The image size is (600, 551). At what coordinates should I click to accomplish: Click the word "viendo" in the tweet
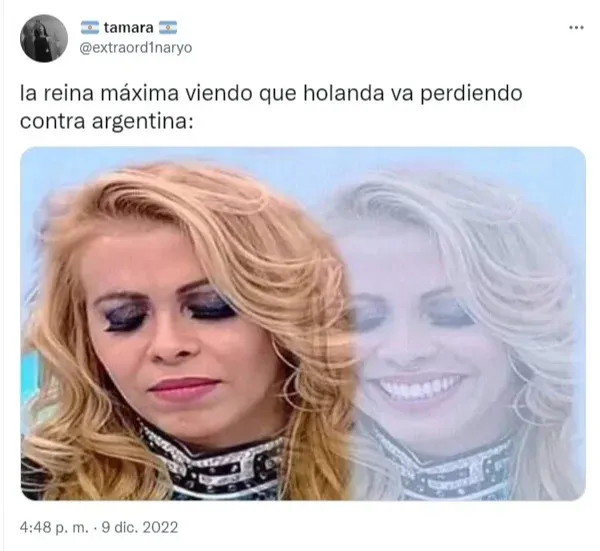tap(219, 93)
